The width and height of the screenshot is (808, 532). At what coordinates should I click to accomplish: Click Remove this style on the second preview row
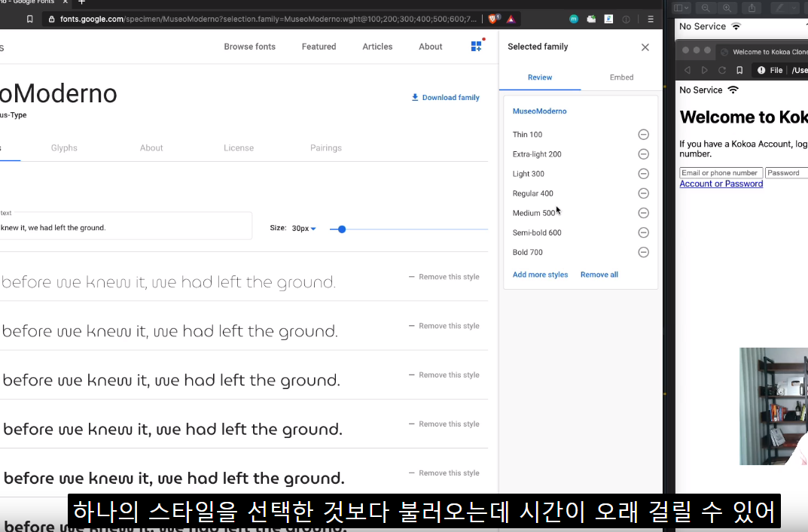[x=444, y=326]
